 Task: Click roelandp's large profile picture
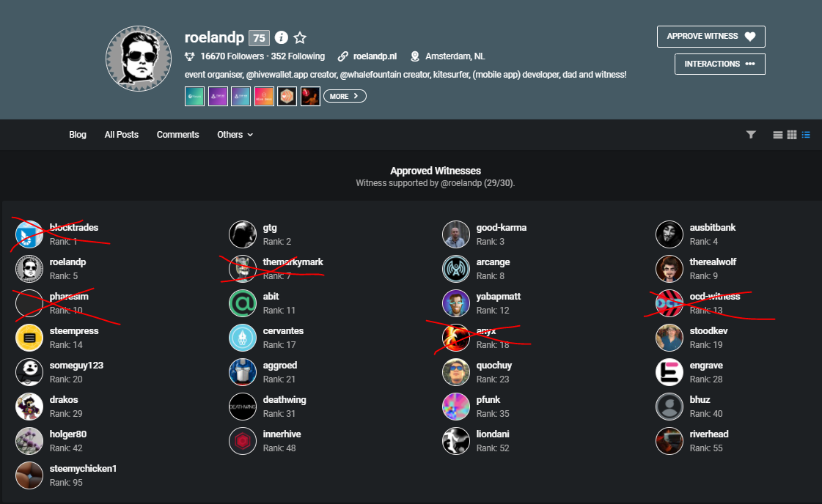point(139,59)
